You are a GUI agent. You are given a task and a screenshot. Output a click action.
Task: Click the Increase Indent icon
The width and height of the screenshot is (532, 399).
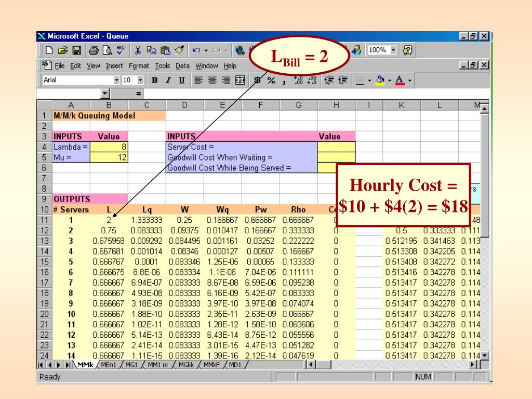click(x=343, y=81)
